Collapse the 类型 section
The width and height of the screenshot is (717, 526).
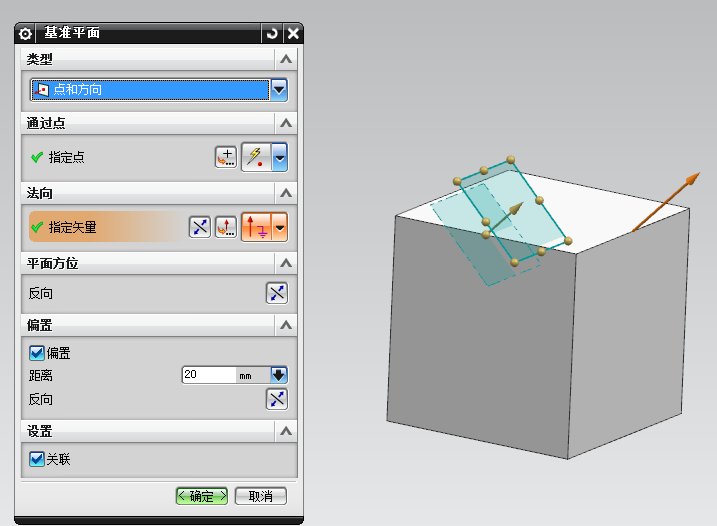point(286,59)
